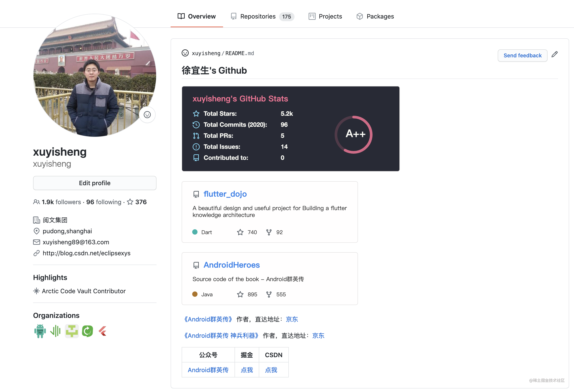Click the pudong,shanghai location text
574x392 pixels.
coord(67,231)
